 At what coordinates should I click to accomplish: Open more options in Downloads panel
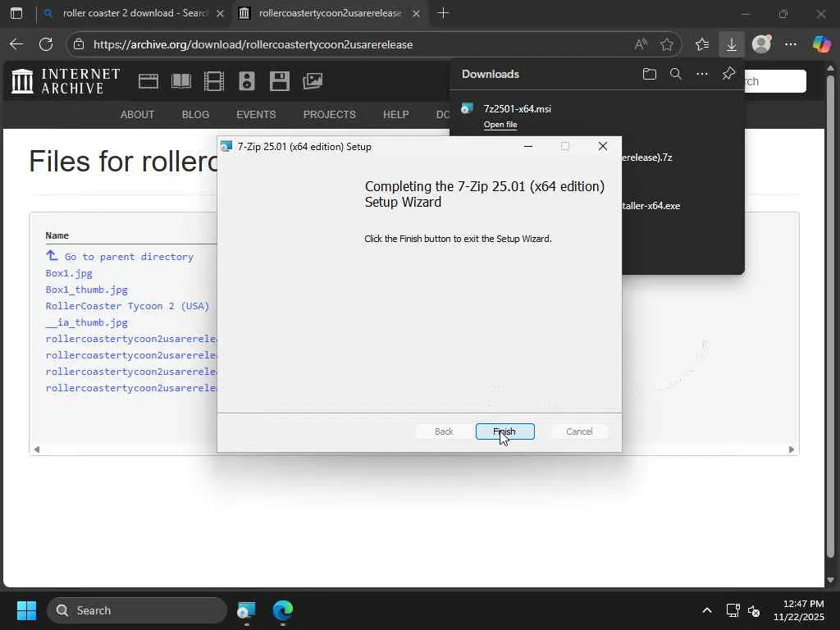(x=702, y=74)
